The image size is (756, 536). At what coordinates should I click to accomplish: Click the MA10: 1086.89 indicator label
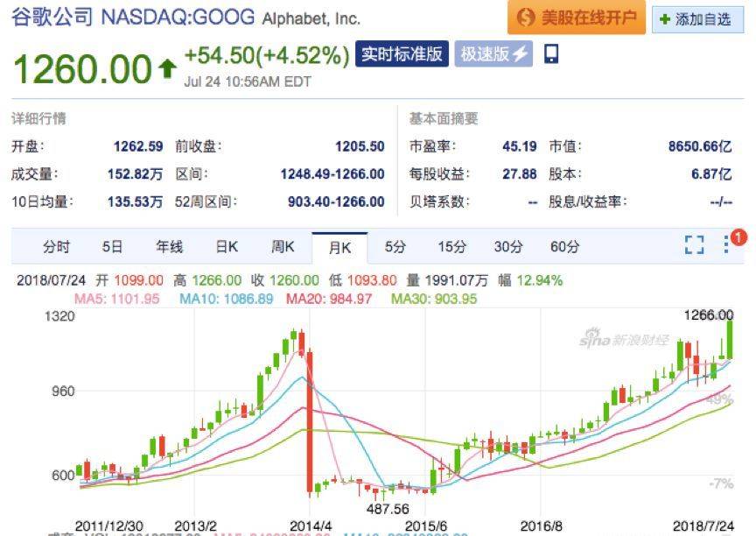(226, 299)
